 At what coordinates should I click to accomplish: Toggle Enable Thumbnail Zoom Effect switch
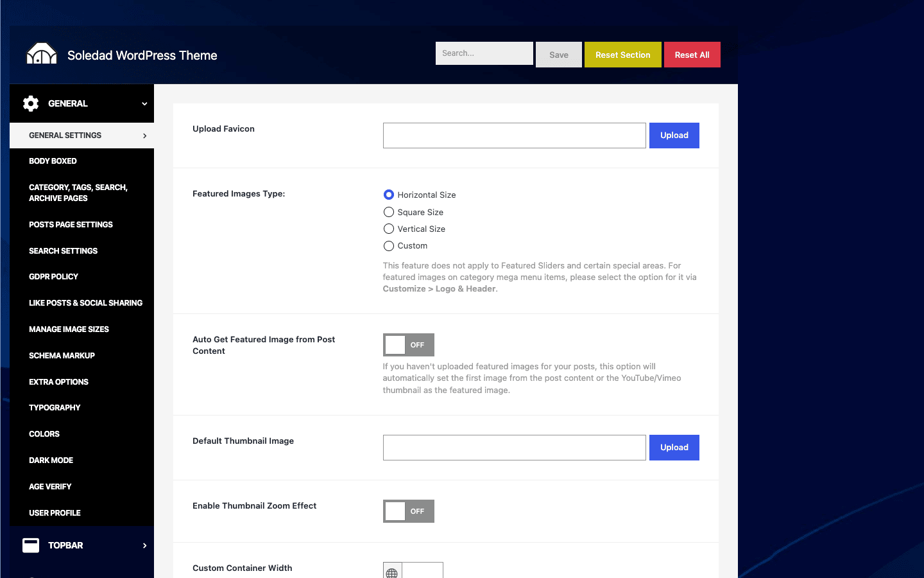[409, 511]
